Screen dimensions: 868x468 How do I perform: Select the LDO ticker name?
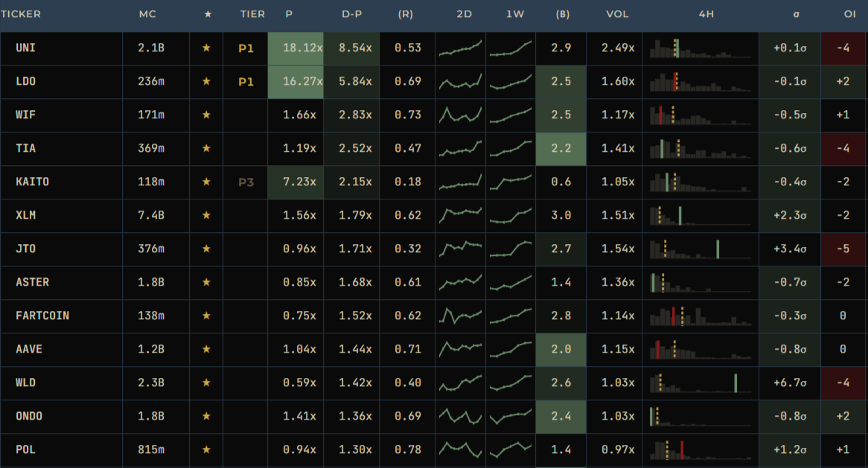click(26, 81)
